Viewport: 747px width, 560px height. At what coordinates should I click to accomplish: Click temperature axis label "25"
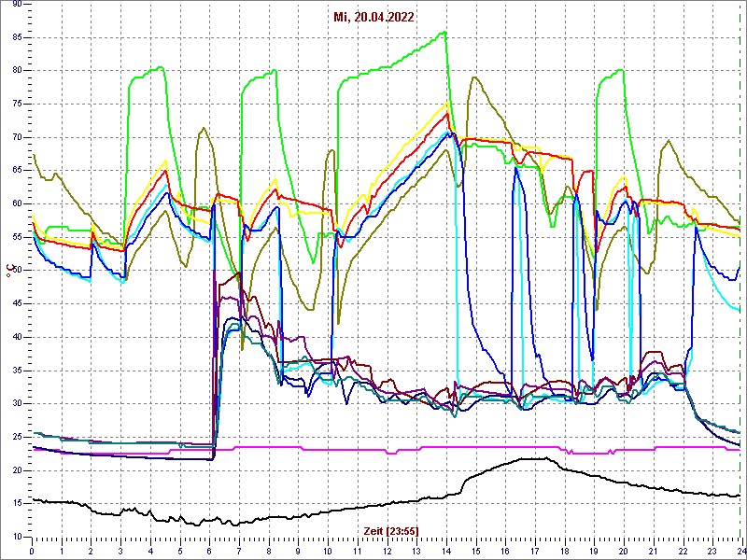point(16,438)
